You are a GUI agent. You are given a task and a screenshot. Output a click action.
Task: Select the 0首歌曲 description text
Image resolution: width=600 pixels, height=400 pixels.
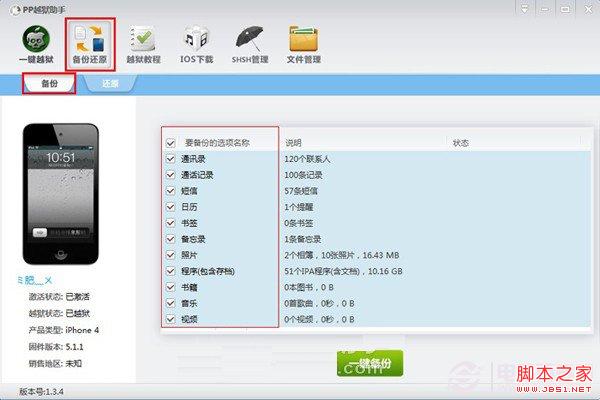point(319,304)
